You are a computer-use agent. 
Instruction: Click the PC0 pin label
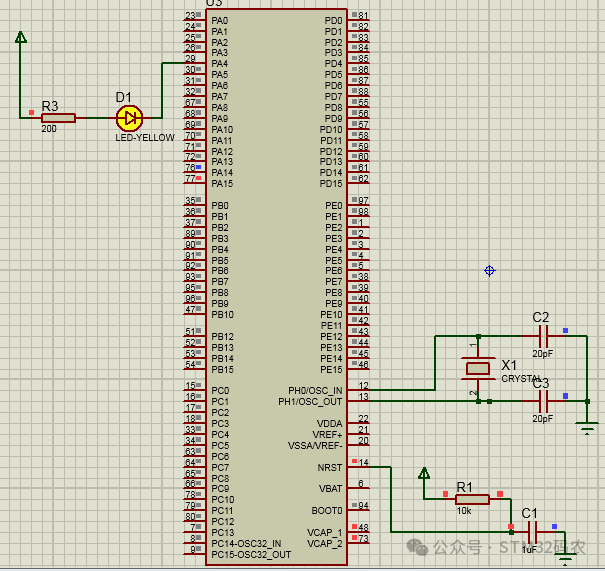(x=220, y=390)
